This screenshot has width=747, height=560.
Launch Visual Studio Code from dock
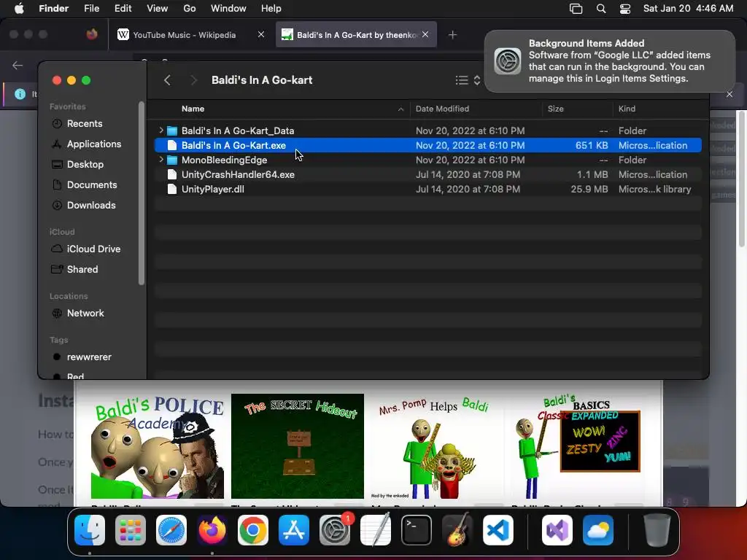(x=498, y=530)
